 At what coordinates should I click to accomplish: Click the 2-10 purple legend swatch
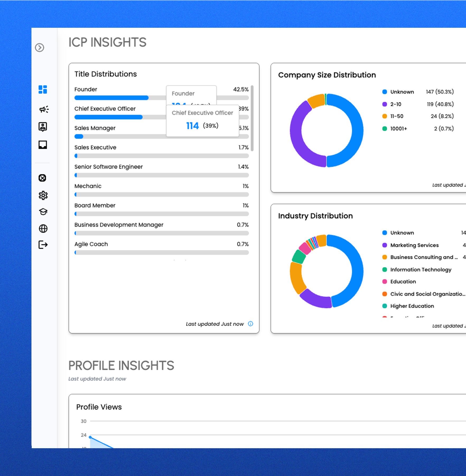[385, 104]
